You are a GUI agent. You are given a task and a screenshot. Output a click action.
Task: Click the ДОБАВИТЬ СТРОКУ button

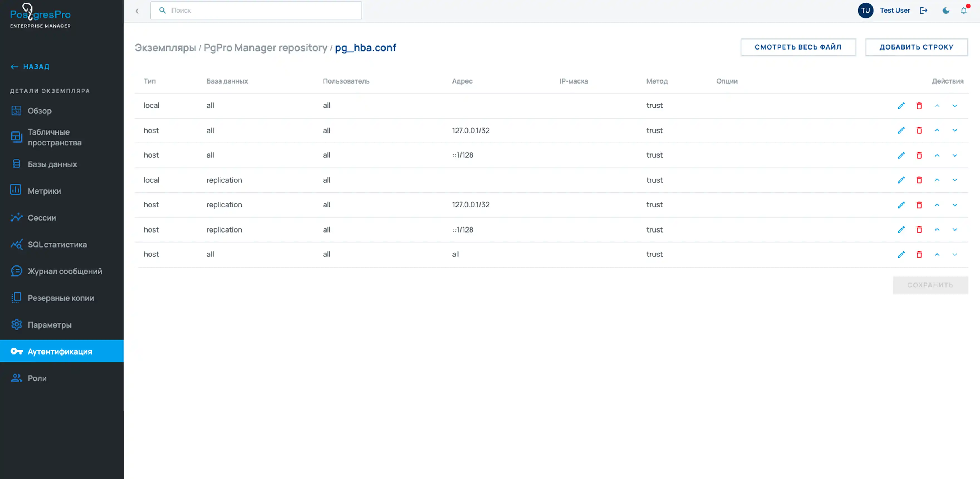coord(916,47)
